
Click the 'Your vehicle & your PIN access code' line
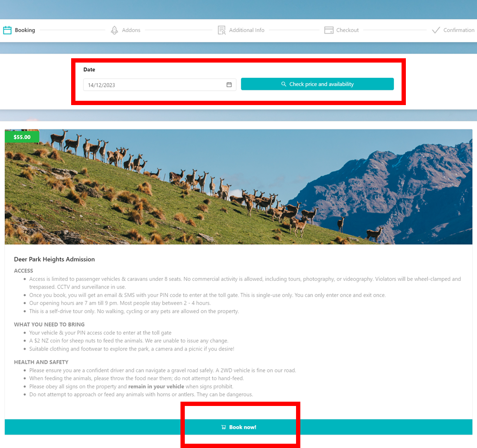pyautogui.click(x=100, y=332)
